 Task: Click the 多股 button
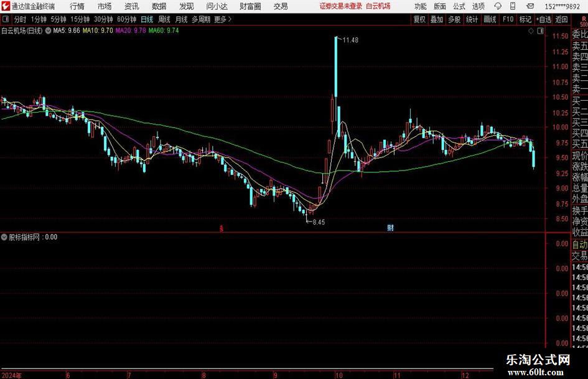pyautogui.click(x=454, y=19)
